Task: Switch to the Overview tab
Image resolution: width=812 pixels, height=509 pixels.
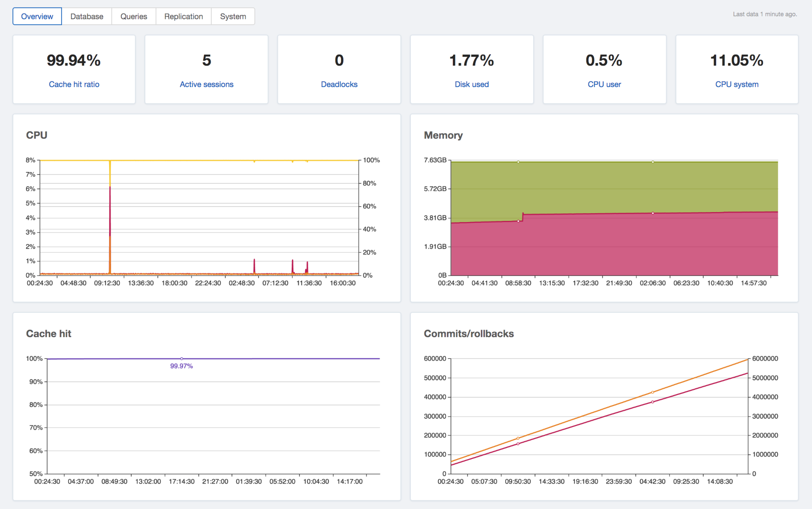Action: [x=37, y=16]
